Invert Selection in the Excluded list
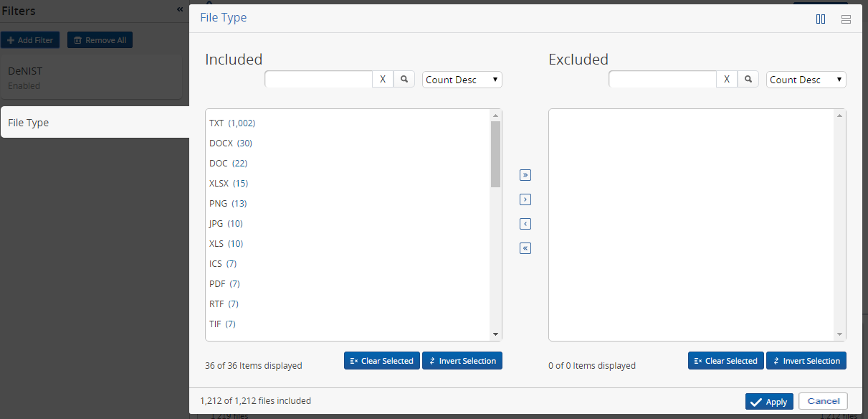This screenshot has width=868, height=419. (x=806, y=360)
